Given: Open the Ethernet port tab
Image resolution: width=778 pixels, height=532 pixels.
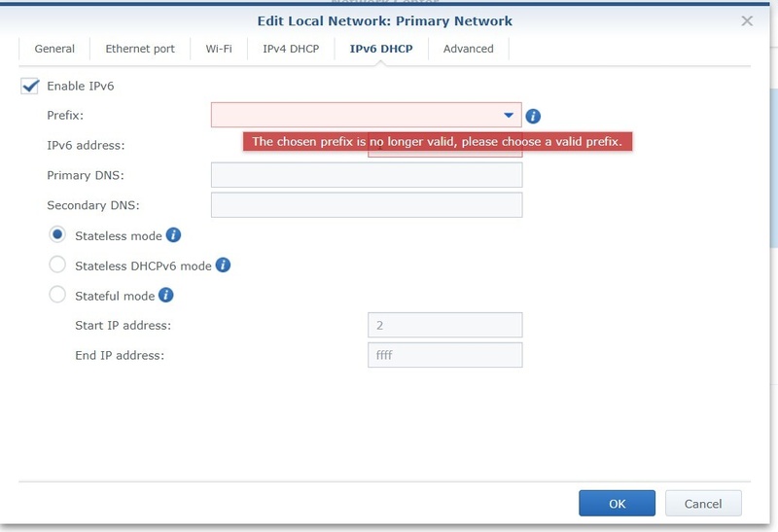Looking at the screenshot, I should point(140,49).
